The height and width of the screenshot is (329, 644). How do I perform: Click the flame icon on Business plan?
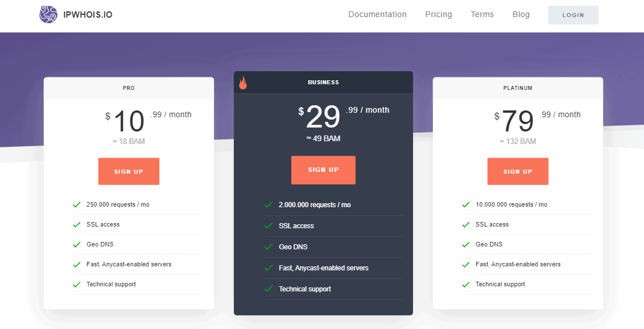(243, 83)
